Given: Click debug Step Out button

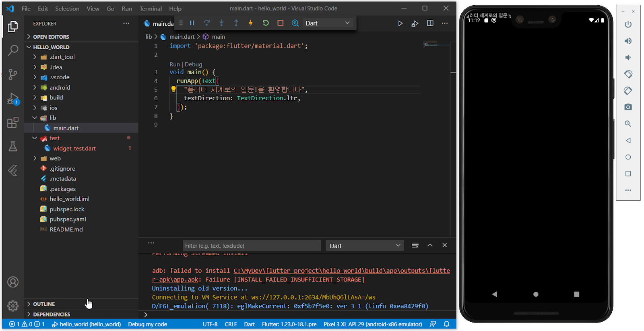Looking at the screenshot, I should pos(236,23).
